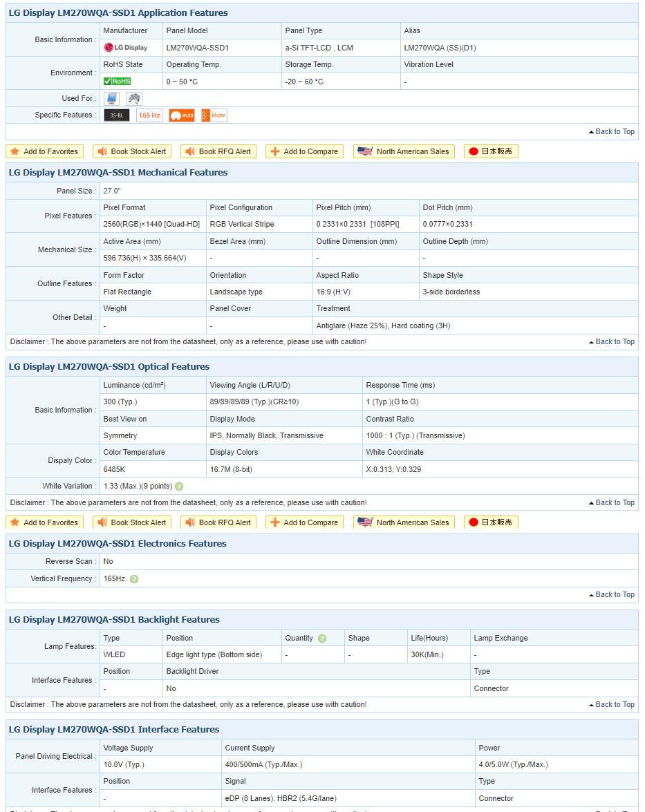Book Stock Alert below Optical Features
This screenshot has height=812, width=645.
132,522
